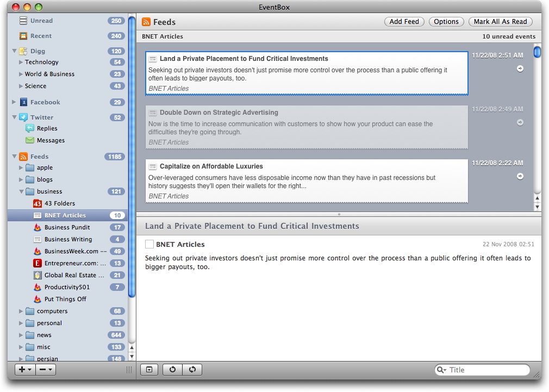Expand the World & Business subcategory
This screenshot has width=549, height=392.
click(x=21, y=74)
